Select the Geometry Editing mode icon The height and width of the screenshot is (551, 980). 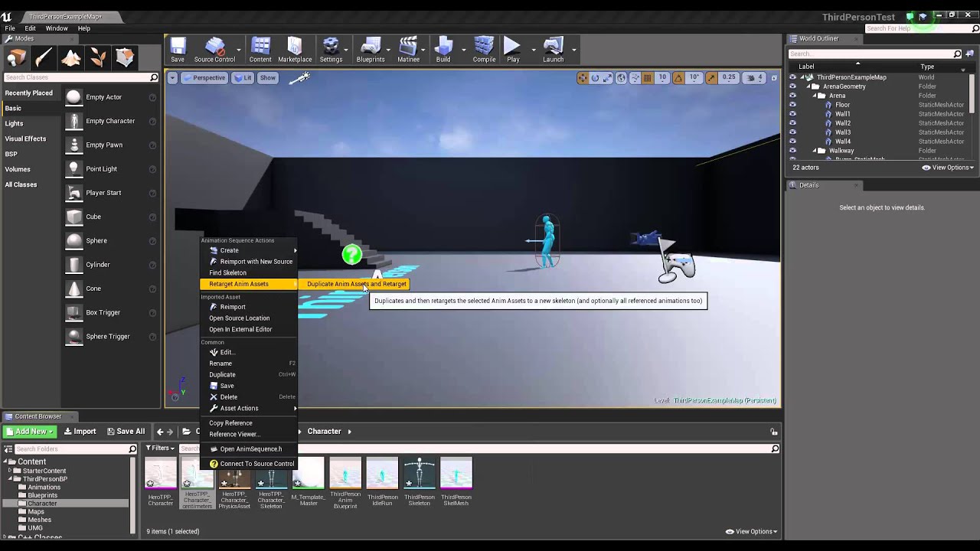[x=126, y=58]
